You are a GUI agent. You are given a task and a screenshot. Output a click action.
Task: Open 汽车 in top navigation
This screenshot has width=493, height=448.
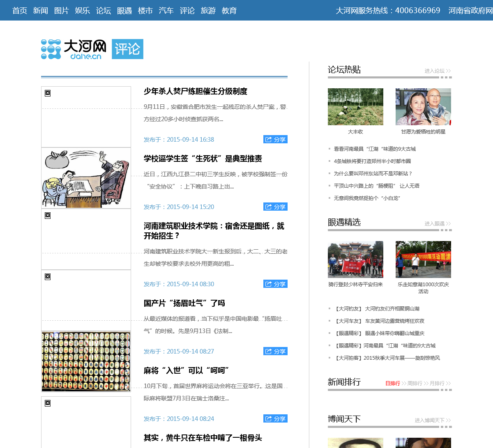click(166, 11)
